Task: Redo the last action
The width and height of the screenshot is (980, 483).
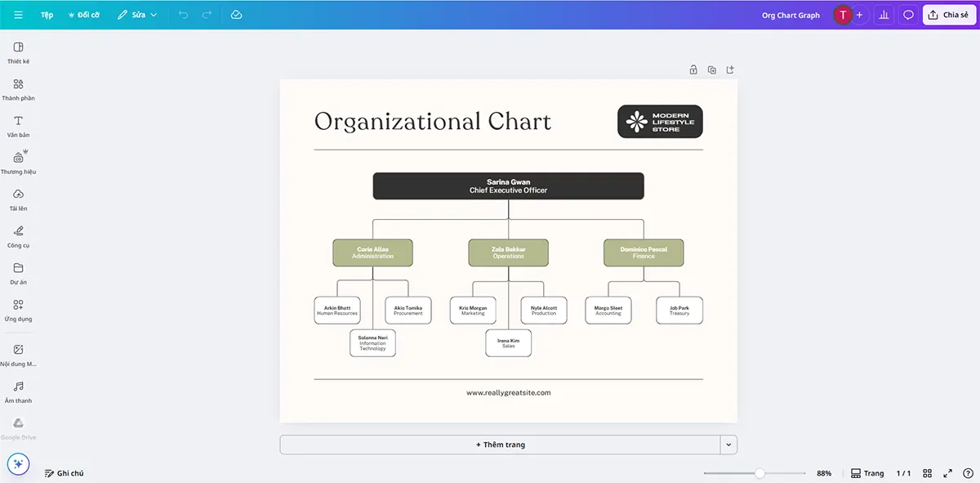Action: (207, 15)
